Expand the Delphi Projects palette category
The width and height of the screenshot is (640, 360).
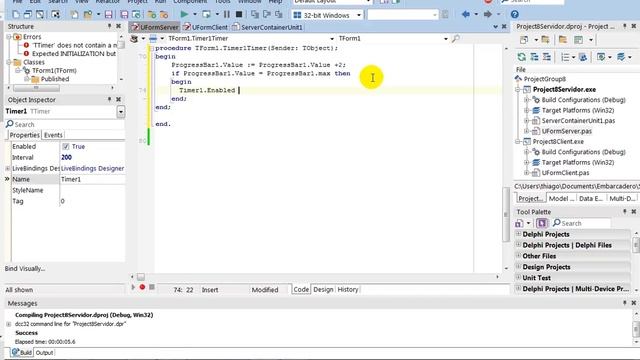[519, 234]
